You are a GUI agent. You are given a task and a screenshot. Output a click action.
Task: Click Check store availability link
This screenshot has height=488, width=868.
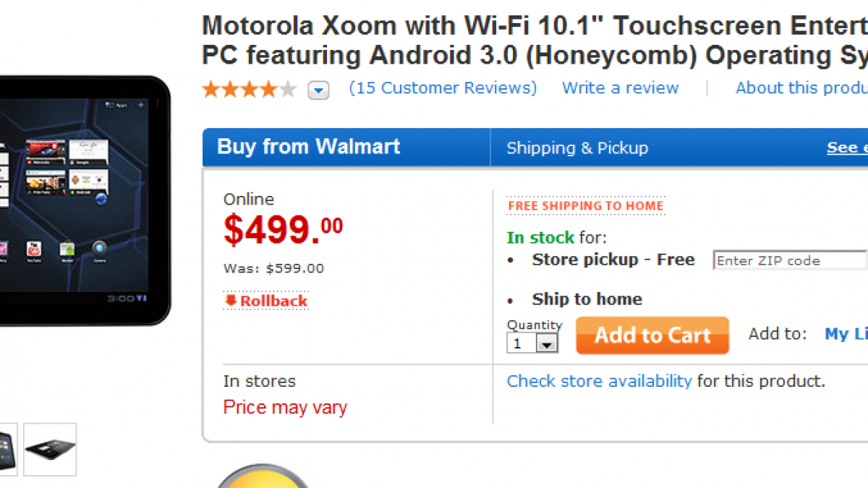pos(599,381)
